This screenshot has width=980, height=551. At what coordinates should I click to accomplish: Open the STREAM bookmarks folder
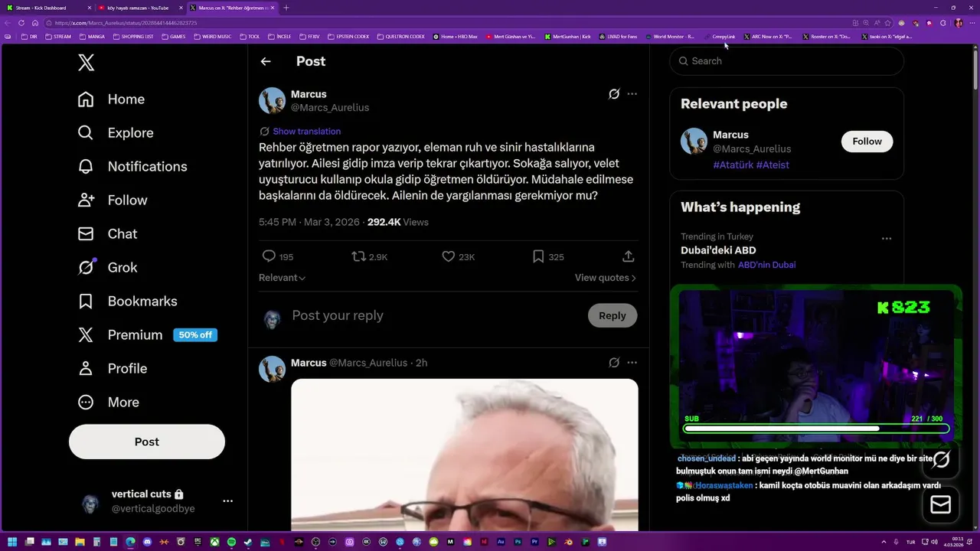click(x=58, y=37)
